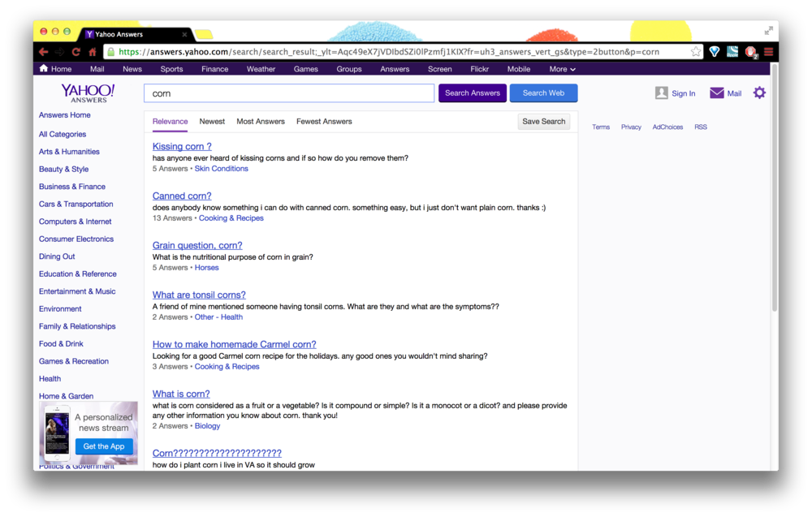Switch to the Newest sort tab

[212, 122]
